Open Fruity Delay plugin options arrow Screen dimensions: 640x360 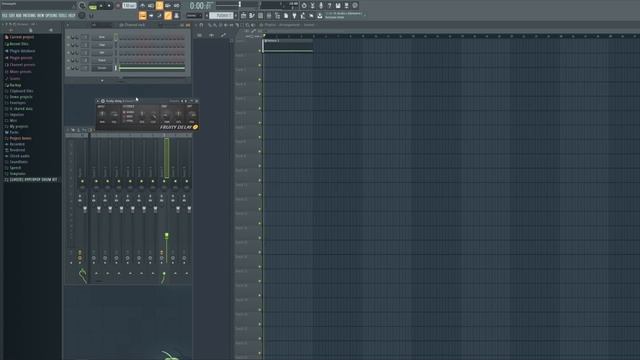click(98, 101)
